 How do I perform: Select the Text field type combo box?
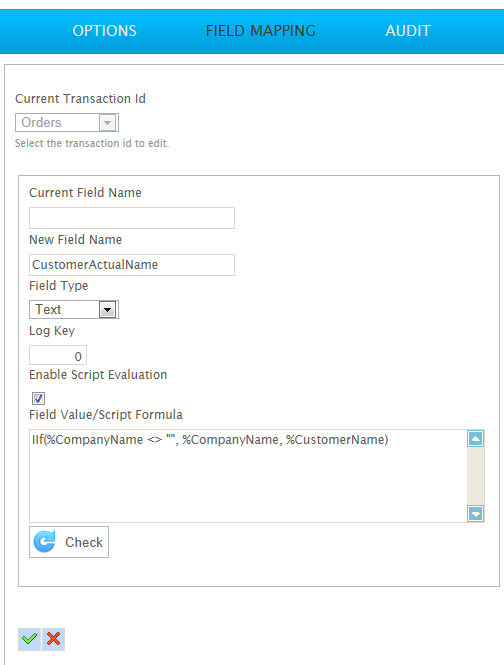[x=74, y=310]
